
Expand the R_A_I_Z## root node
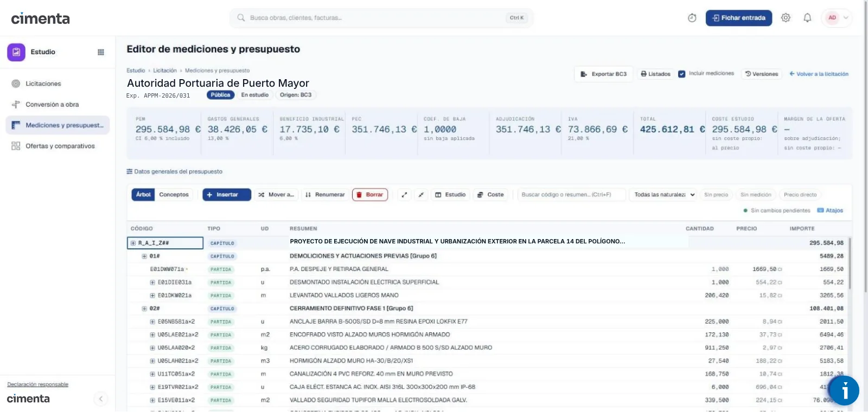pyautogui.click(x=133, y=243)
